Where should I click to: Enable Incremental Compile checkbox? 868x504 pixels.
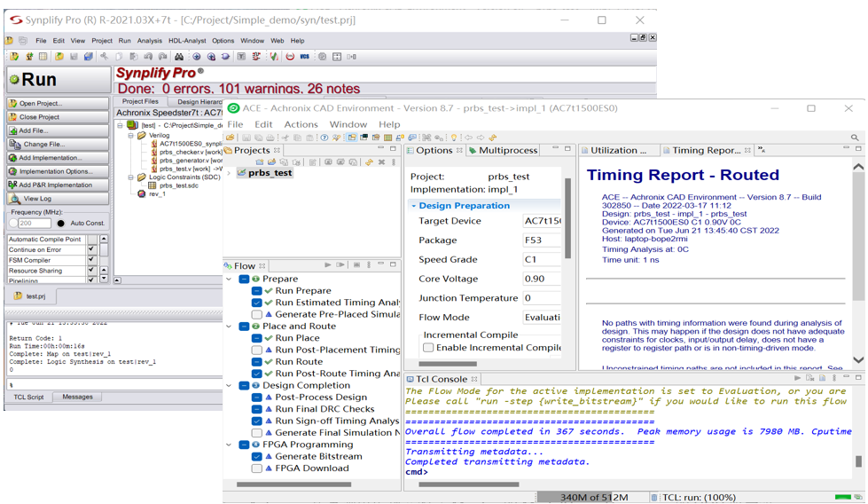428,348
